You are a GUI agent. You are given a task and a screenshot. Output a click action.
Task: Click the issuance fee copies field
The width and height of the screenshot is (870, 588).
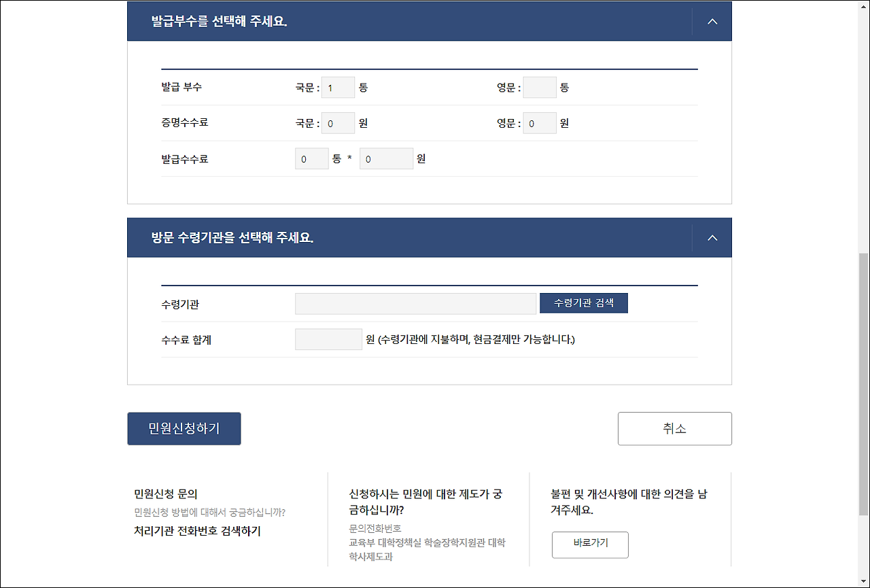coord(311,158)
